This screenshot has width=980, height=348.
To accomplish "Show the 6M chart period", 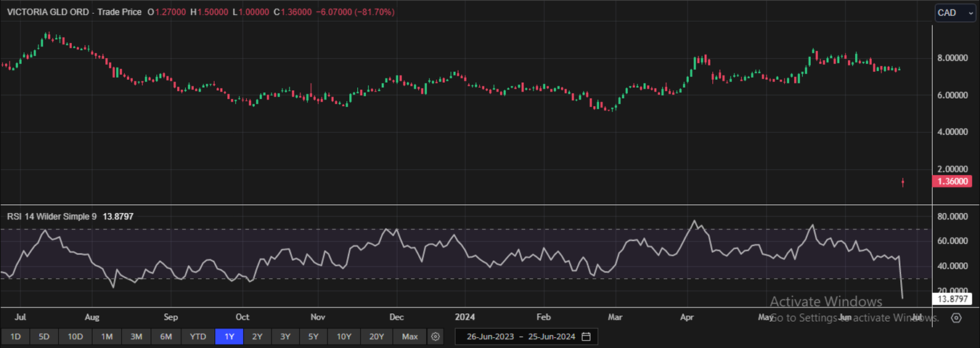I will (x=166, y=336).
